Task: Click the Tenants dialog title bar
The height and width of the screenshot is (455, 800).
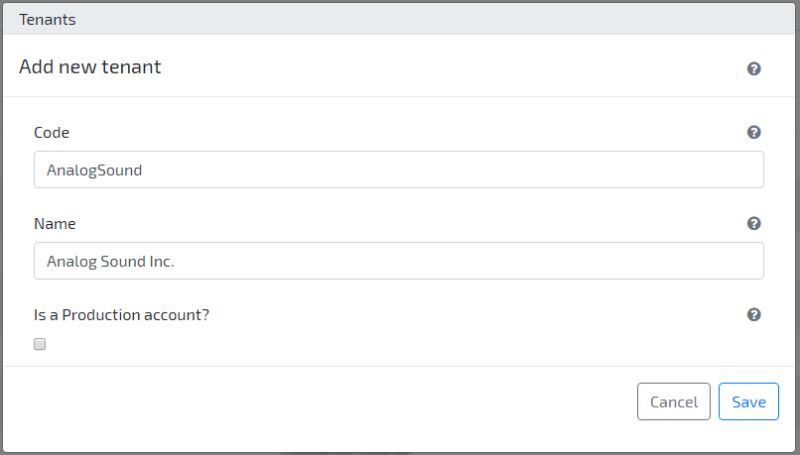Action: [x=398, y=19]
